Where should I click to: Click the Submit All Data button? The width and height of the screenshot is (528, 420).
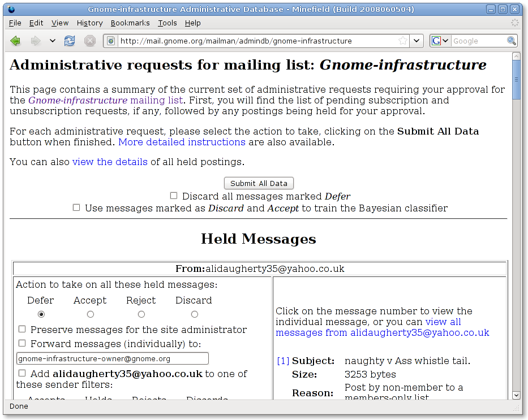pyautogui.click(x=259, y=183)
